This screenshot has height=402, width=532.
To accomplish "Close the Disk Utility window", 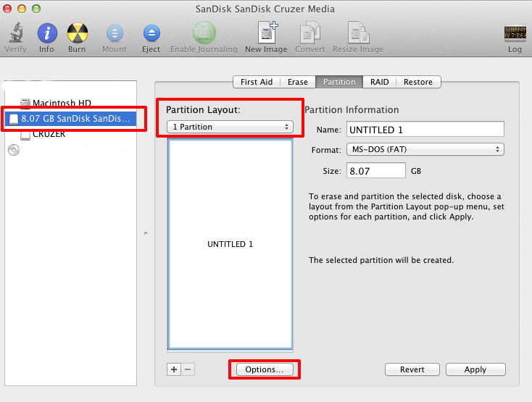I will [7, 9].
